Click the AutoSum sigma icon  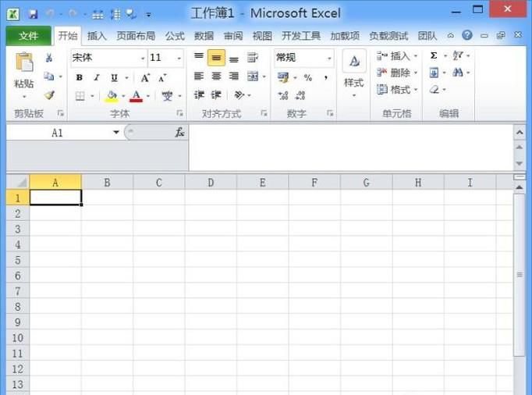coord(434,56)
